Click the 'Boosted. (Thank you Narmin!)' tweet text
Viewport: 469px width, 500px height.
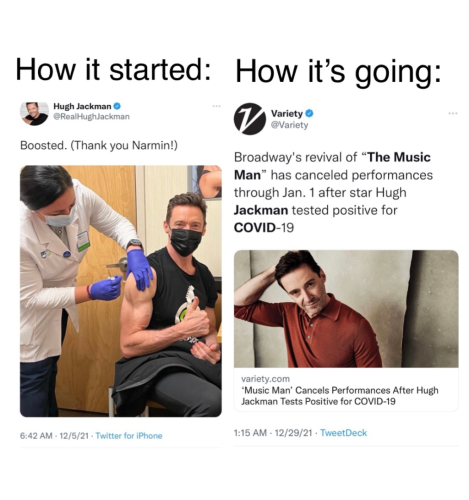tap(99, 146)
